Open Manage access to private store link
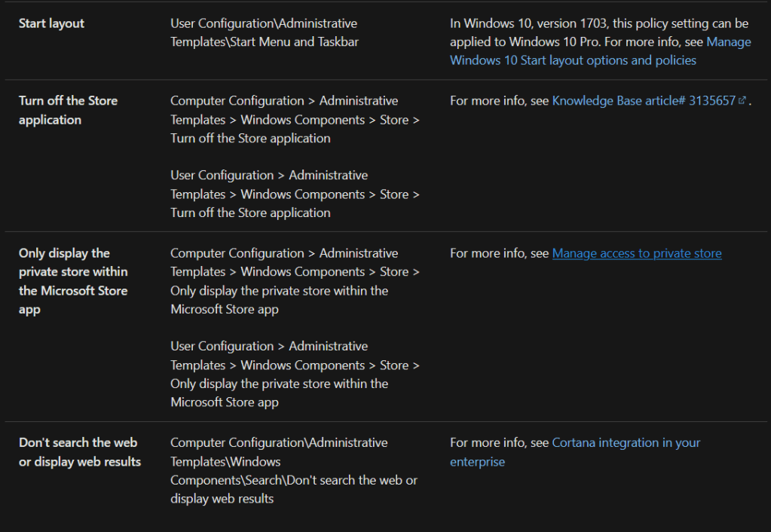 pyautogui.click(x=637, y=254)
